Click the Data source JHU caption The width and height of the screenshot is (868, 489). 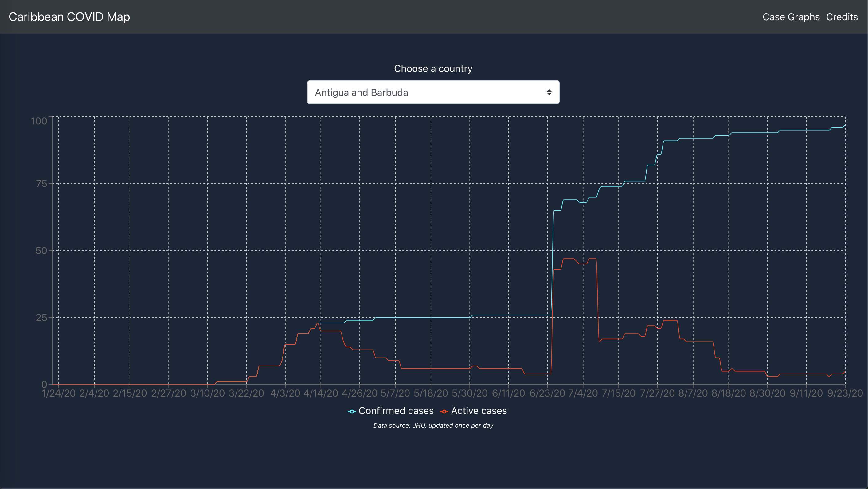coord(433,426)
